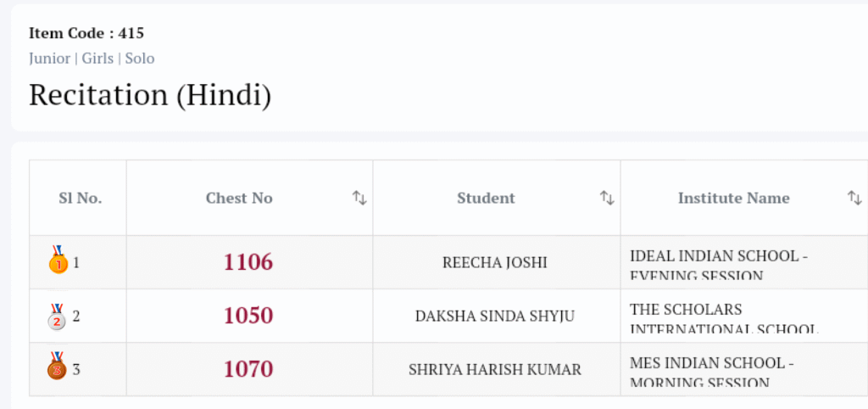Click the Recitation (Hindi) heading
This screenshot has width=868, height=409.
click(x=150, y=94)
